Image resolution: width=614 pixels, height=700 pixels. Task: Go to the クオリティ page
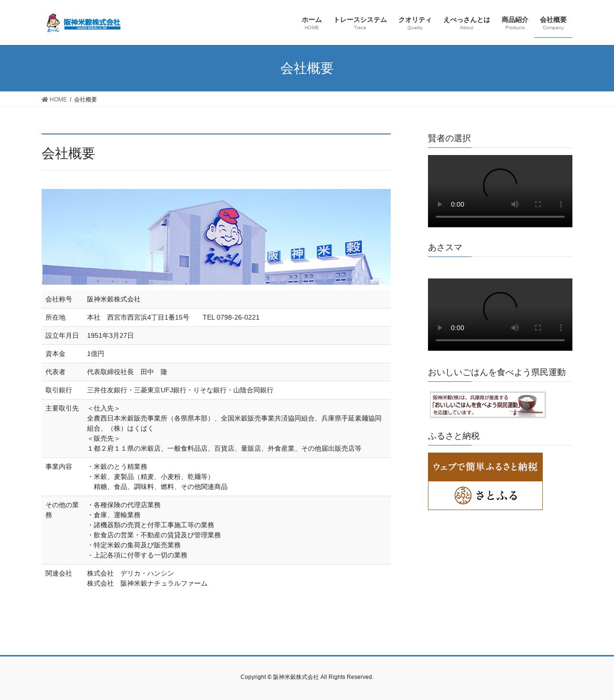[415, 22]
